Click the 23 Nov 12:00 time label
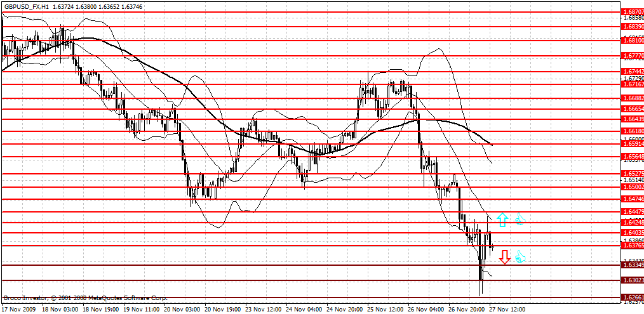Screen dimensions: 644x314 [x=264, y=309]
